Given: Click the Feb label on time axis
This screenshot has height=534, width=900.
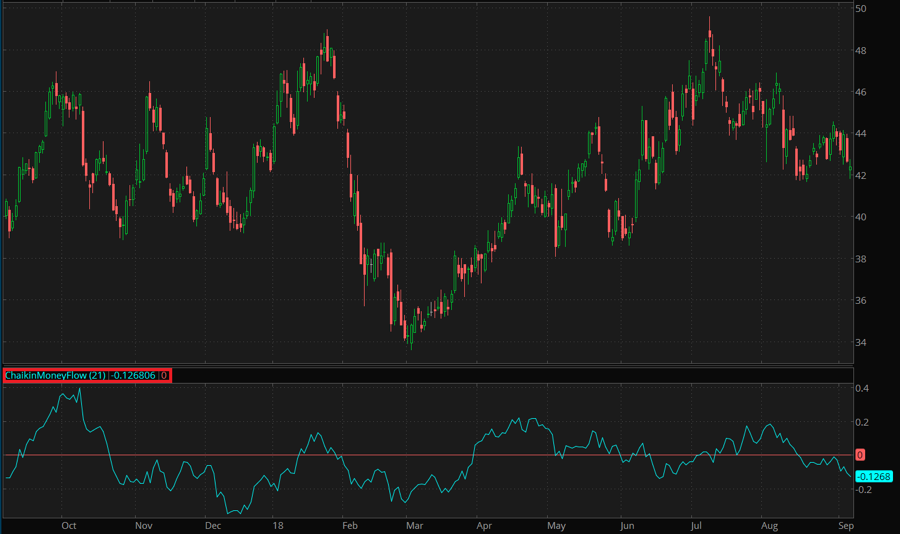Looking at the screenshot, I should click(349, 524).
